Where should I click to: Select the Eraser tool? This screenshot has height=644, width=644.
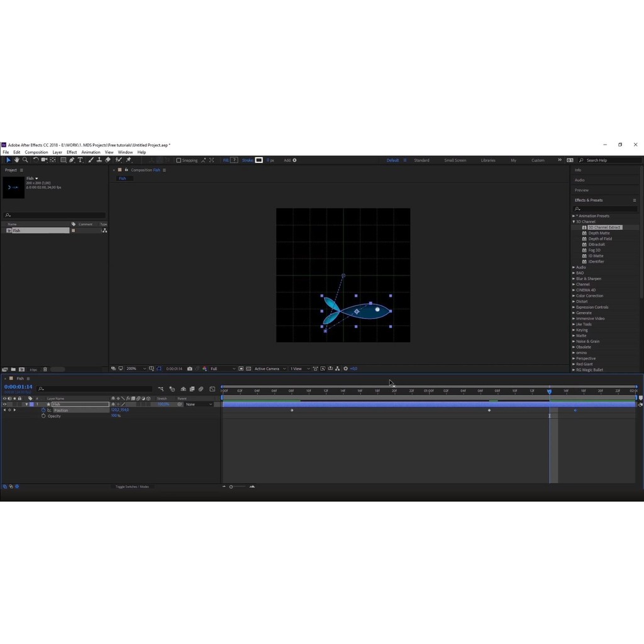coord(108,160)
